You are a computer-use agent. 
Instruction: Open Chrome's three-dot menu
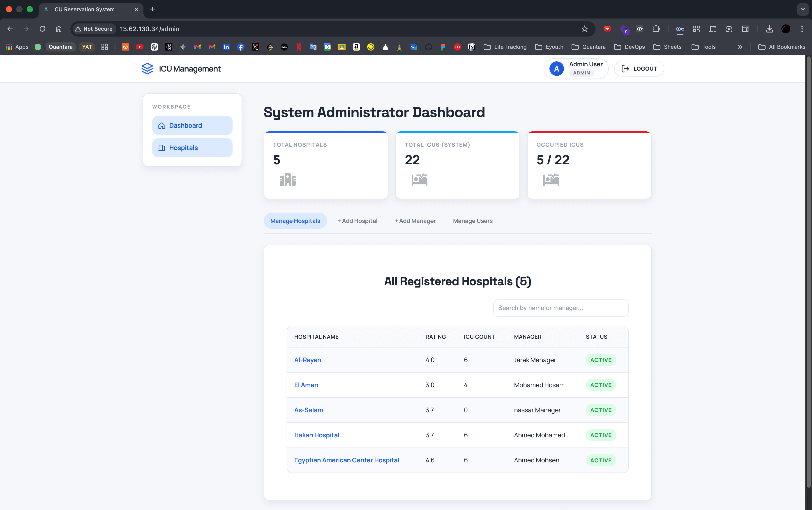pos(803,29)
